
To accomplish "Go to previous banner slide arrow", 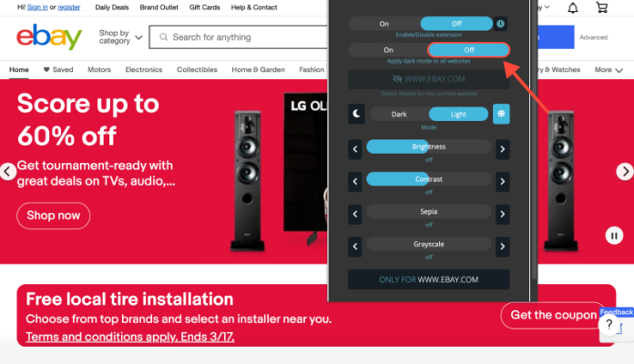I will click(7, 172).
